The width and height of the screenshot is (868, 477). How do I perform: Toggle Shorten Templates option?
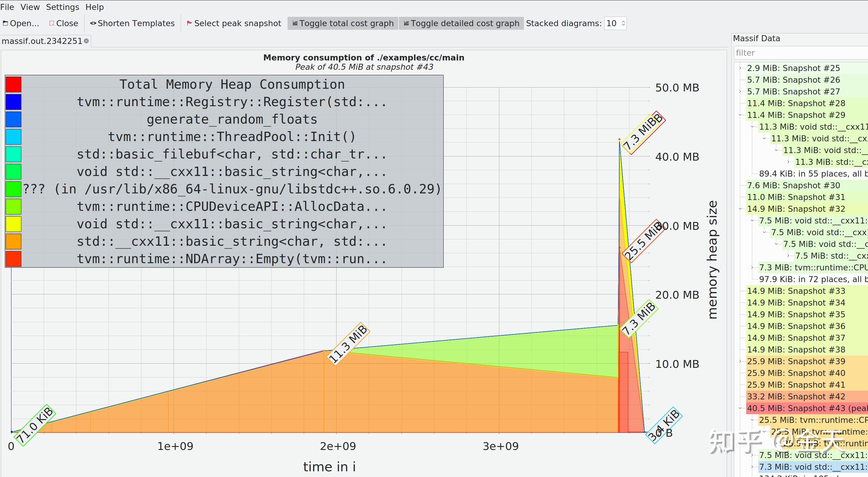coord(132,23)
